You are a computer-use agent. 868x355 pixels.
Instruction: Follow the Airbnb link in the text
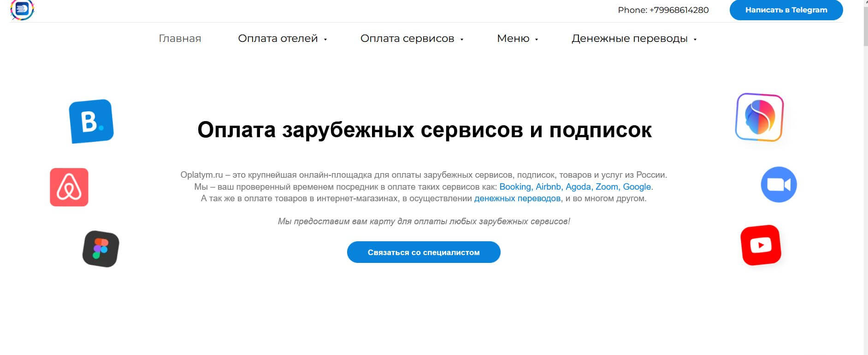[549, 187]
